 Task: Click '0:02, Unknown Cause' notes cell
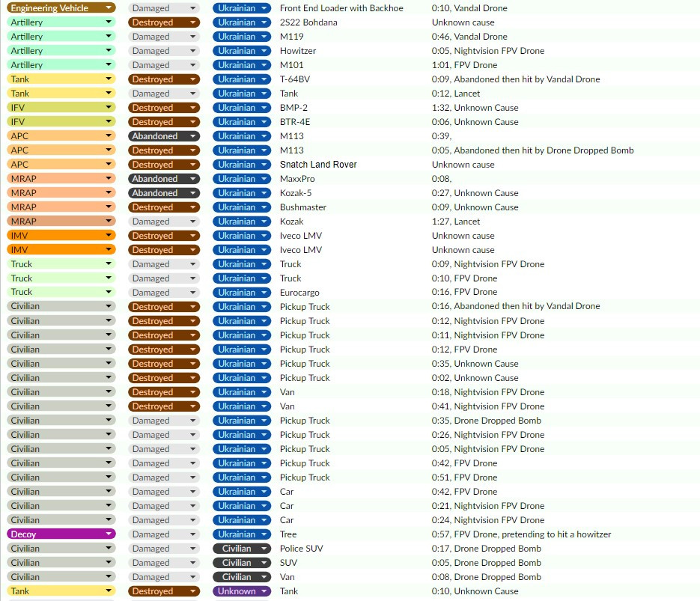tap(475, 378)
